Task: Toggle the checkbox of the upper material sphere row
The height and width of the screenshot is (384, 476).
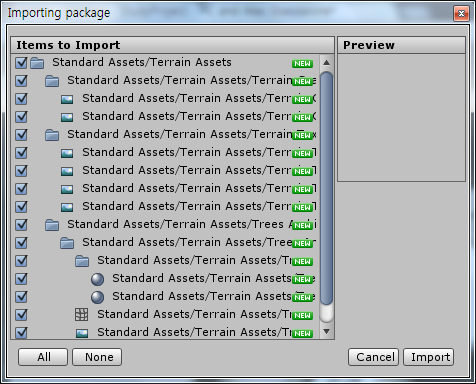Action: 21,279
